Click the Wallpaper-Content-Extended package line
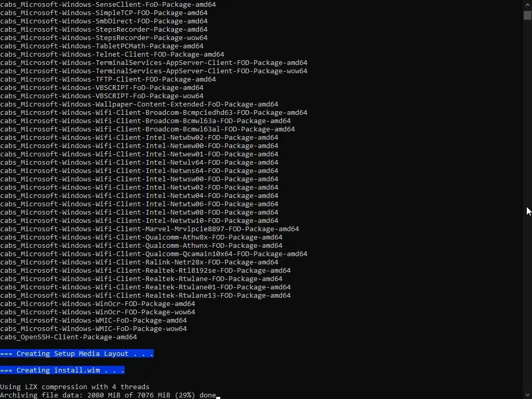Image resolution: width=532 pixels, height=399 pixels. point(139,104)
